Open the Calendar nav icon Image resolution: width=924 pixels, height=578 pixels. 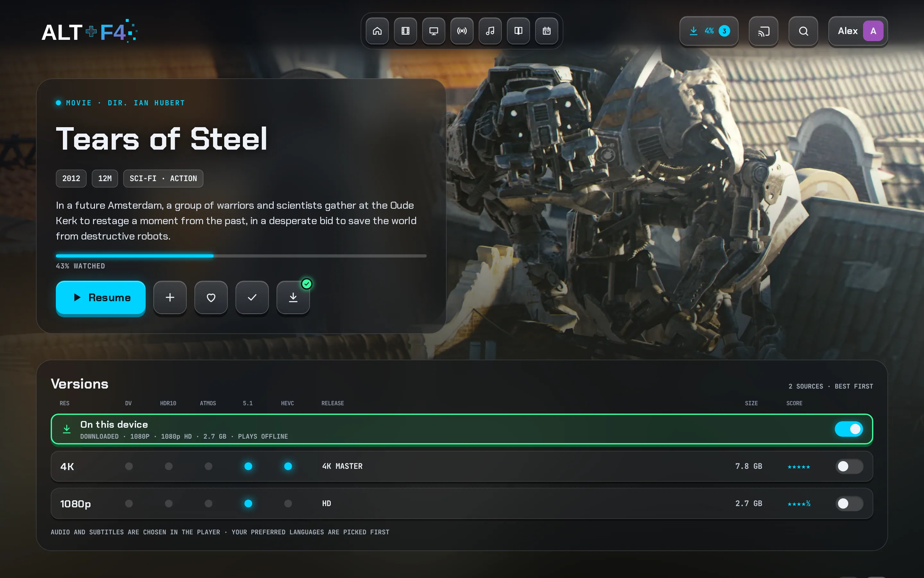[x=546, y=31]
